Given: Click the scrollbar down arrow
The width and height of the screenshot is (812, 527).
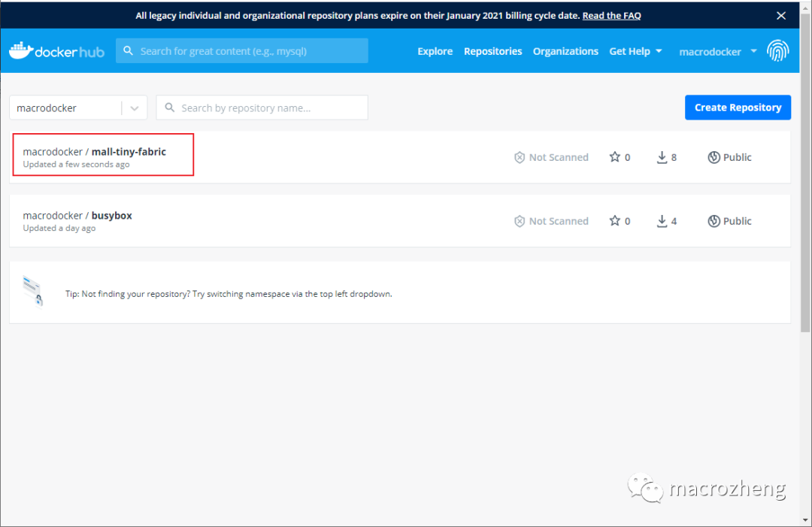Looking at the screenshot, I should 804,520.
